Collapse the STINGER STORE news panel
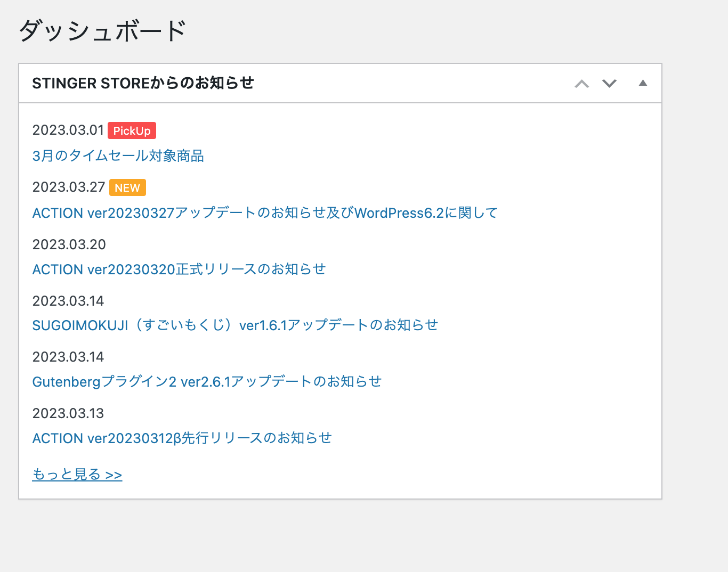This screenshot has width=728, height=572. [643, 83]
